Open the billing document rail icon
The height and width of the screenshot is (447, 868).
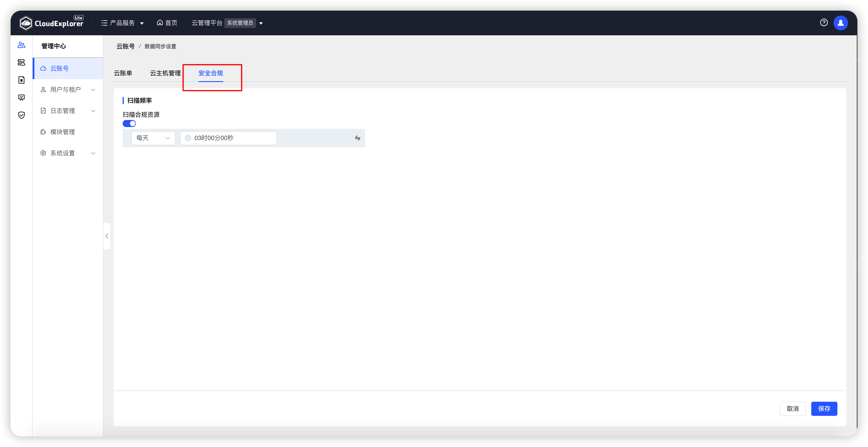click(21, 80)
